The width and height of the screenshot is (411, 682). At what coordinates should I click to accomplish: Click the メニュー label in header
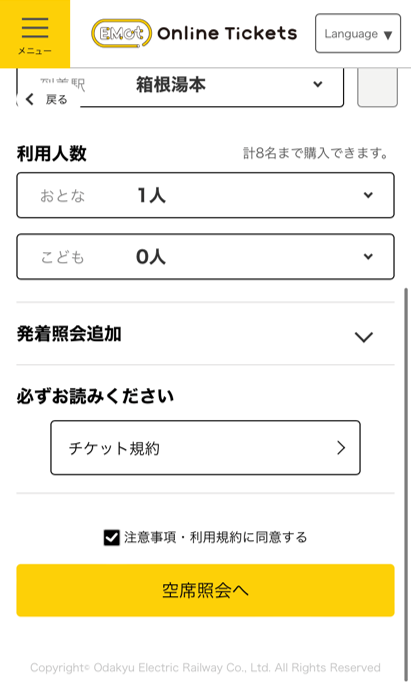35,51
